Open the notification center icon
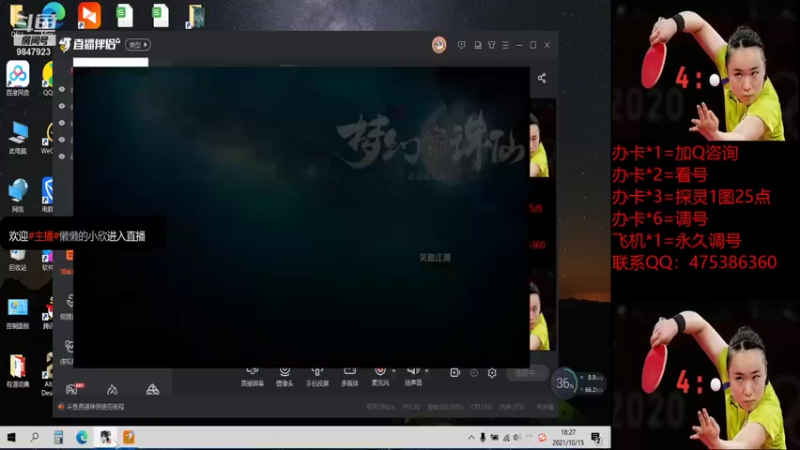 (x=596, y=437)
